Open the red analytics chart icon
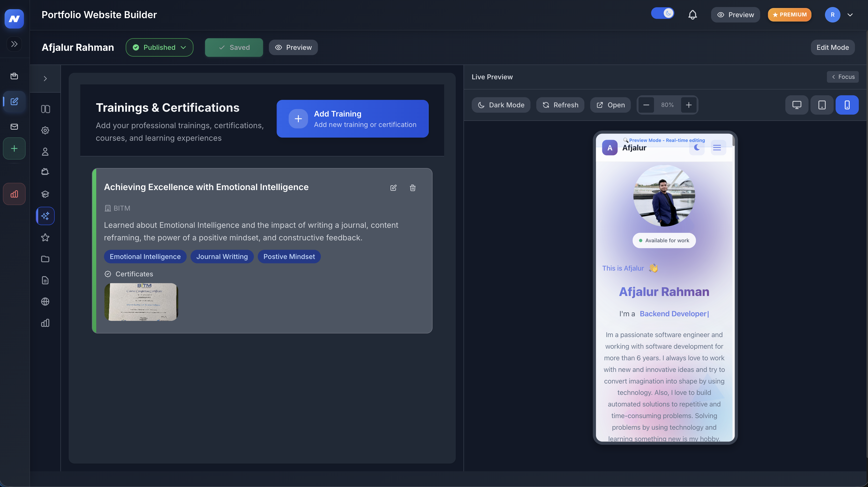 14,194
